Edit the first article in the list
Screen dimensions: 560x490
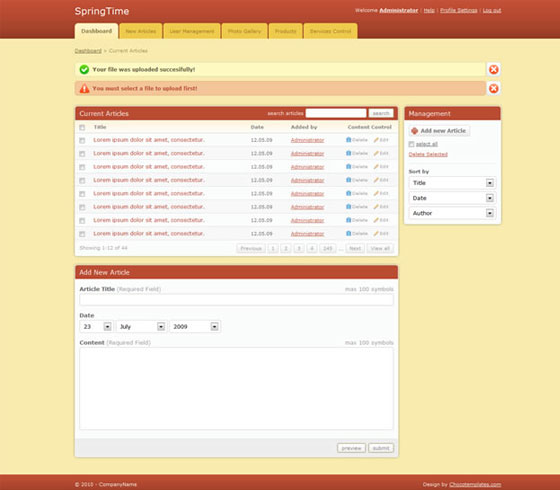381,140
